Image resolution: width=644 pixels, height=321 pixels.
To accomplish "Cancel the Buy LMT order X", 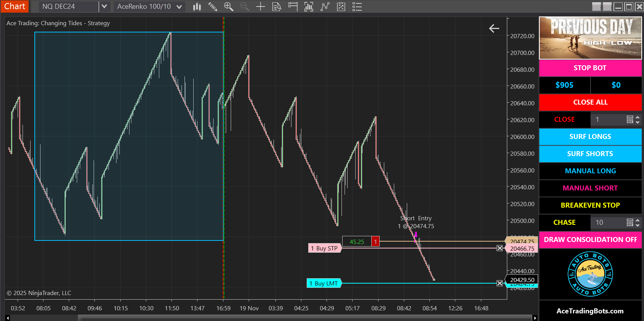I will click(x=500, y=283).
